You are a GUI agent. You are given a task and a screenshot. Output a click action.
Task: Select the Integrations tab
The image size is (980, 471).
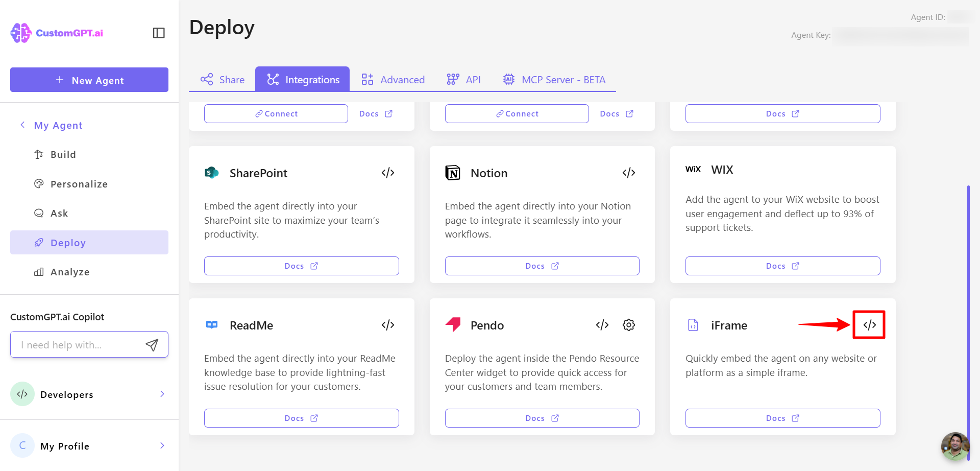tap(302, 79)
